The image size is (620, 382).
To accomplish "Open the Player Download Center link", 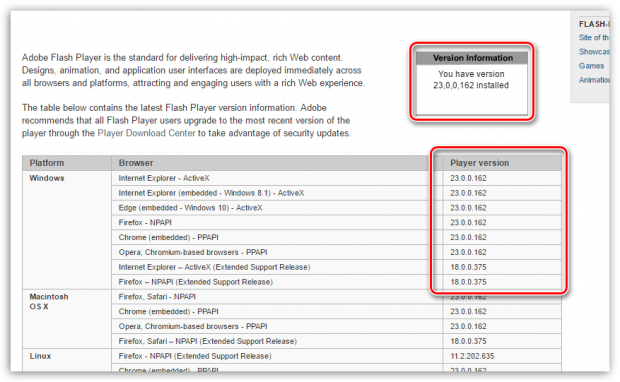I will [146, 133].
